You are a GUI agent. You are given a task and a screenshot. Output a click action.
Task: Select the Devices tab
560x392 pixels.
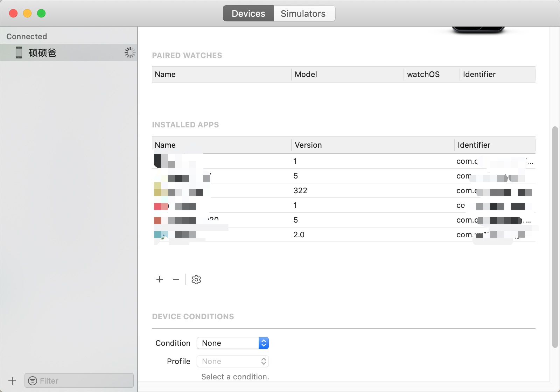click(x=248, y=13)
